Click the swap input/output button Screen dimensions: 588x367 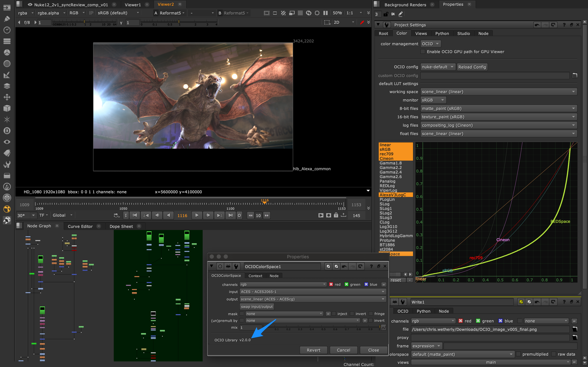(x=257, y=307)
